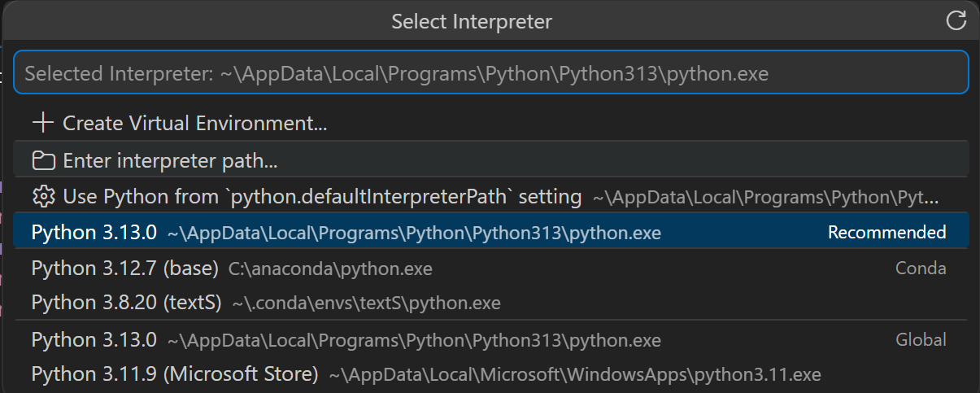The width and height of the screenshot is (980, 393).
Task: Select recommended Python 3.13.0 interpreter
Action: 490,232
